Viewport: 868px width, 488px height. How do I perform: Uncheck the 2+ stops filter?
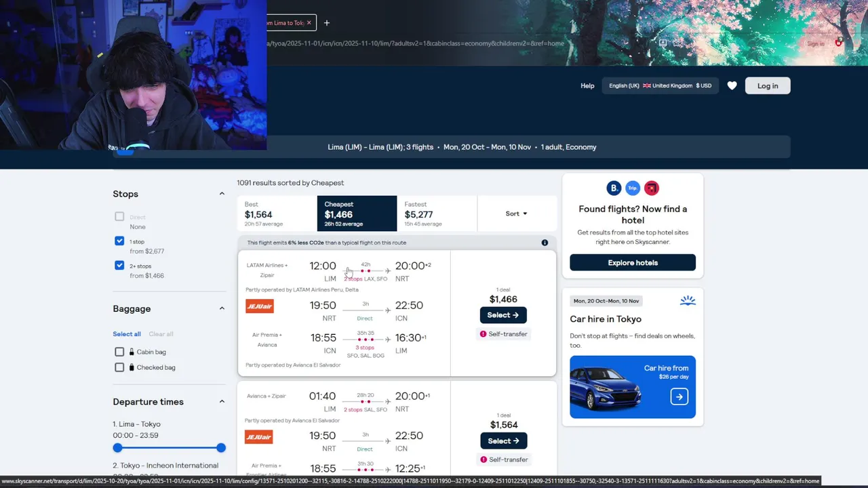[x=119, y=266]
